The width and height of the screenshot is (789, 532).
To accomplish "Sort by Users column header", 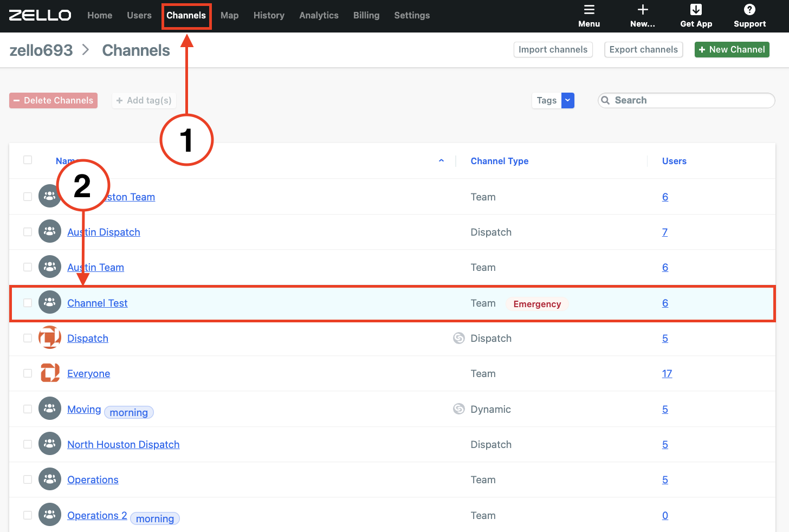I will [674, 161].
